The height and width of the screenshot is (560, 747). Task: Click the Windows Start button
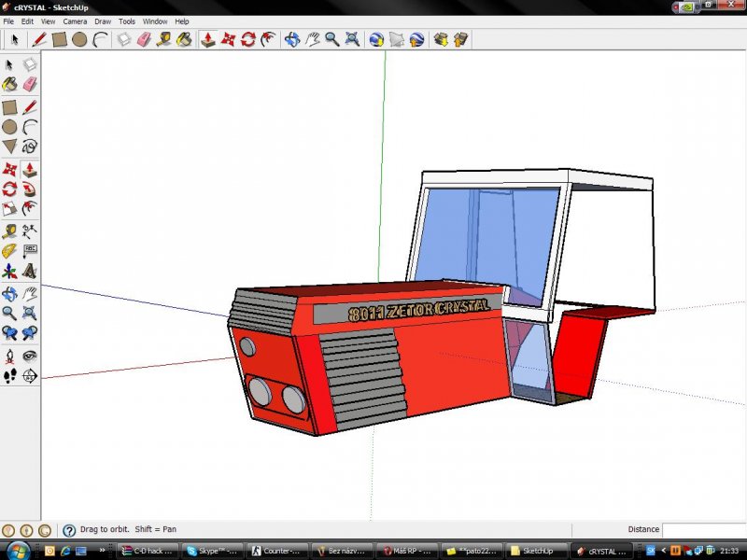tap(17, 551)
